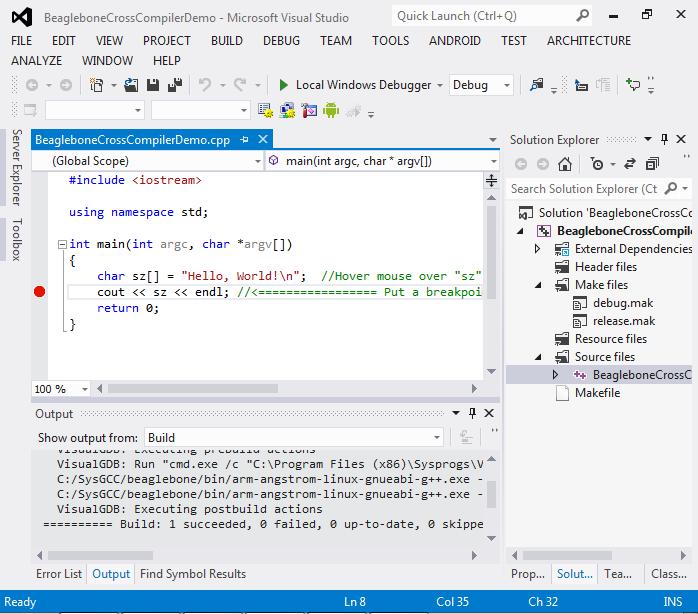
Task: Select release.mak in Solution Explorer
Action: point(624,321)
